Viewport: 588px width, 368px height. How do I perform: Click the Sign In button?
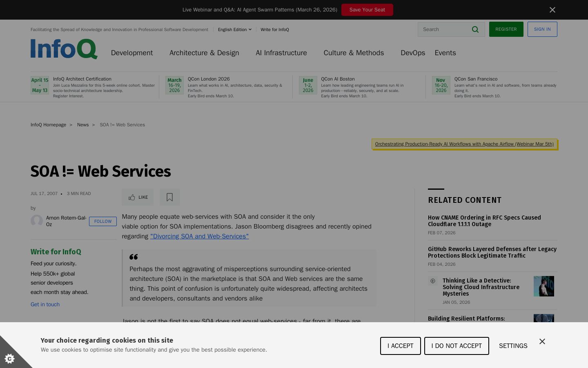tap(542, 29)
